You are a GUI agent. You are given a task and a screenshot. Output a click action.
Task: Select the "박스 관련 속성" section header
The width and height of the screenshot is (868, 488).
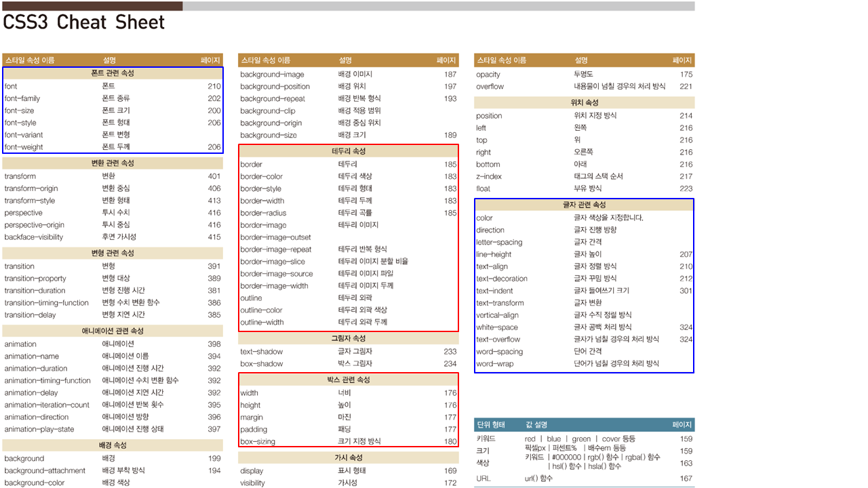coord(349,380)
